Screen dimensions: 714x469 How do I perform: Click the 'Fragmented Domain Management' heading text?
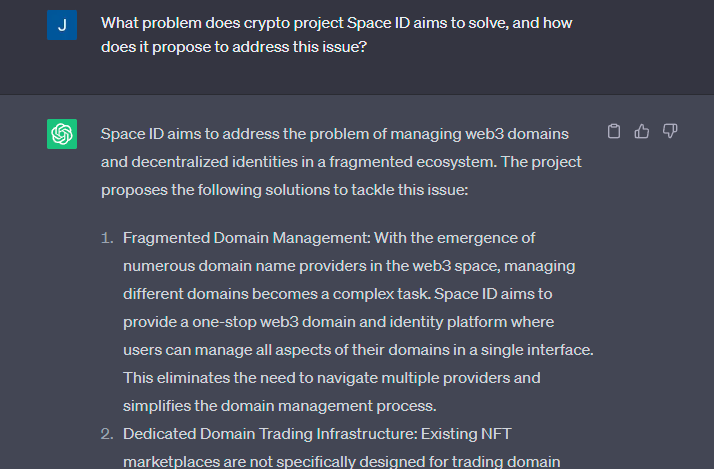[x=246, y=238]
